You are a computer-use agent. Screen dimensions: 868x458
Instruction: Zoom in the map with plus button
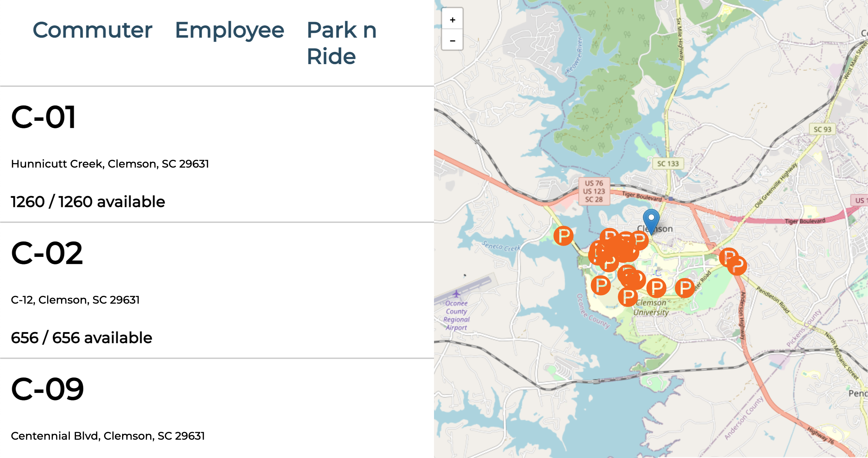point(452,20)
